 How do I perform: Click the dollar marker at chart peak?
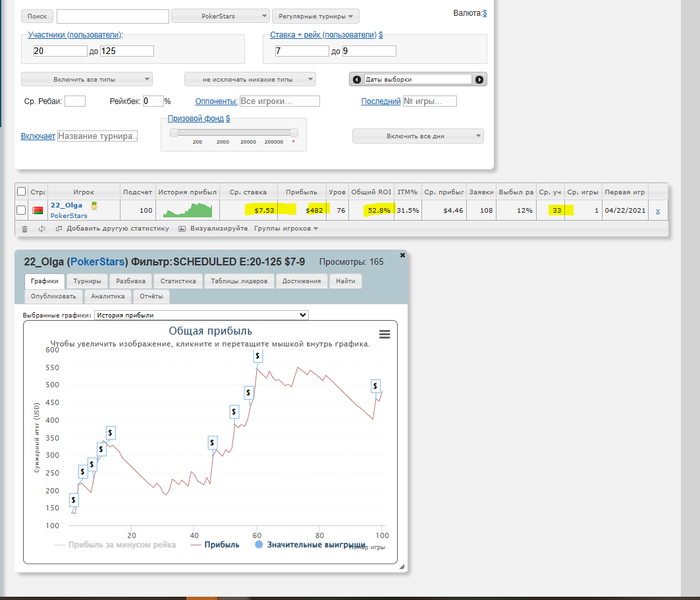coord(257,356)
